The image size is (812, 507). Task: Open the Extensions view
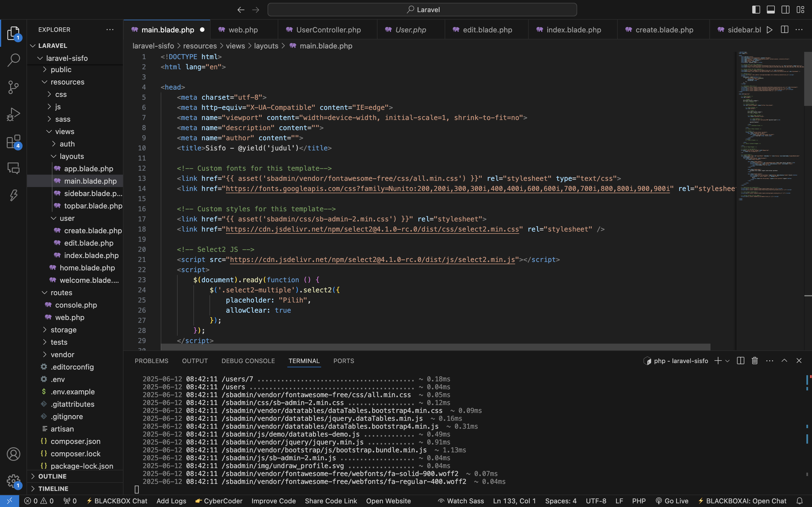(14, 141)
